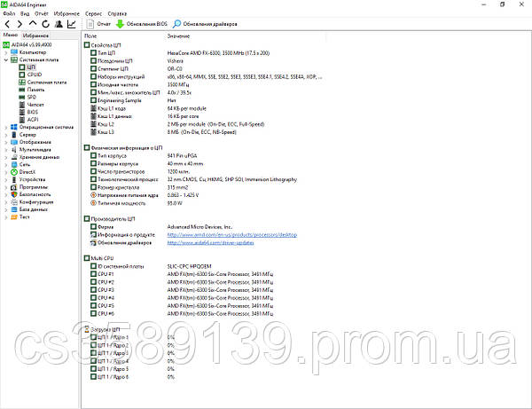Click the Компьютер monitor icon

[14, 52]
